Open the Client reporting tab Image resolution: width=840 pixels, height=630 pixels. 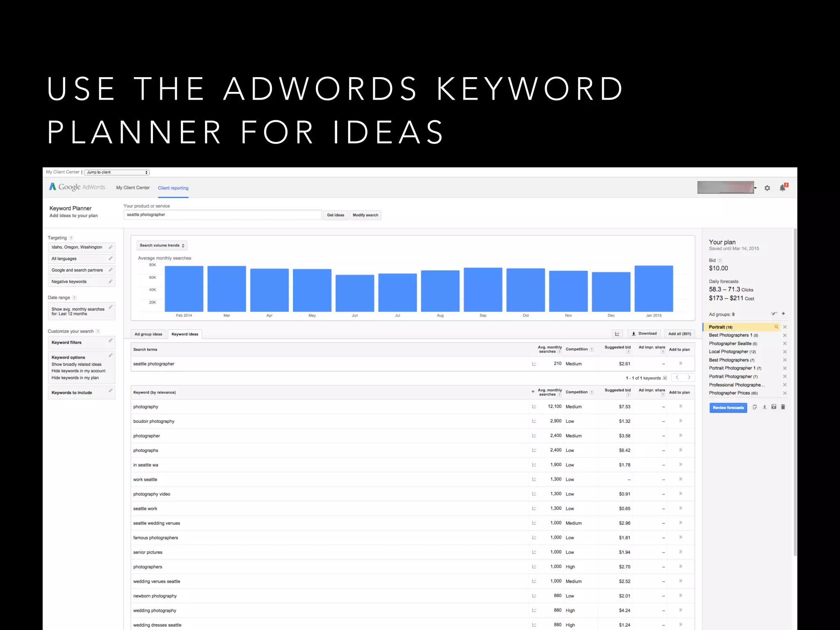(x=173, y=188)
